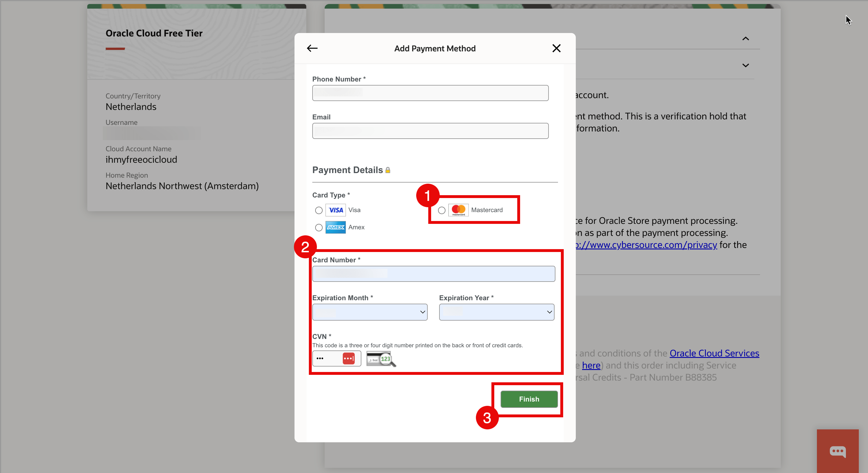This screenshot has width=868, height=473.
Task: Expand section with the down chevron
Action: (x=745, y=65)
